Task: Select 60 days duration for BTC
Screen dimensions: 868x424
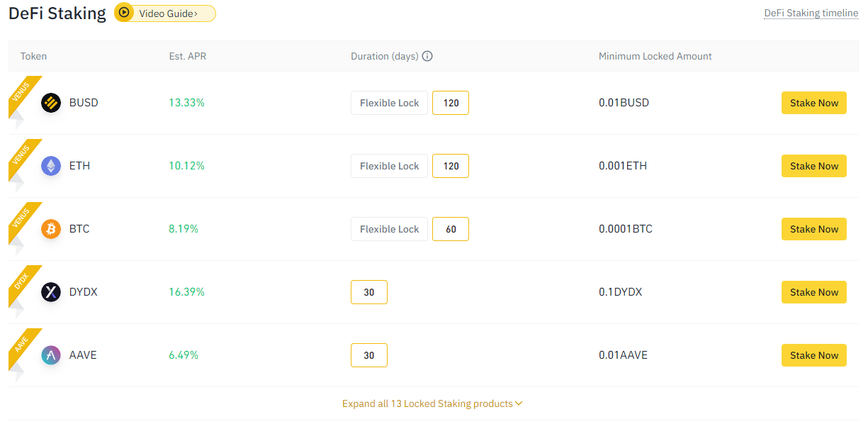Action: pos(451,229)
